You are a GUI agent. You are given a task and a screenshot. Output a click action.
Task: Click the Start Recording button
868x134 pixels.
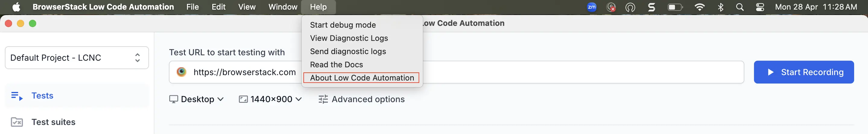pyautogui.click(x=804, y=72)
